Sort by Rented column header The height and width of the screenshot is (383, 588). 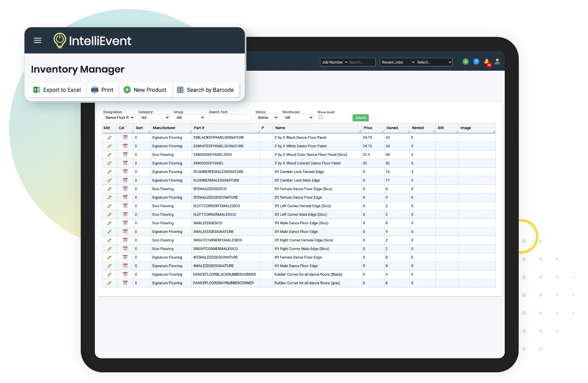pyautogui.click(x=423, y=128)
